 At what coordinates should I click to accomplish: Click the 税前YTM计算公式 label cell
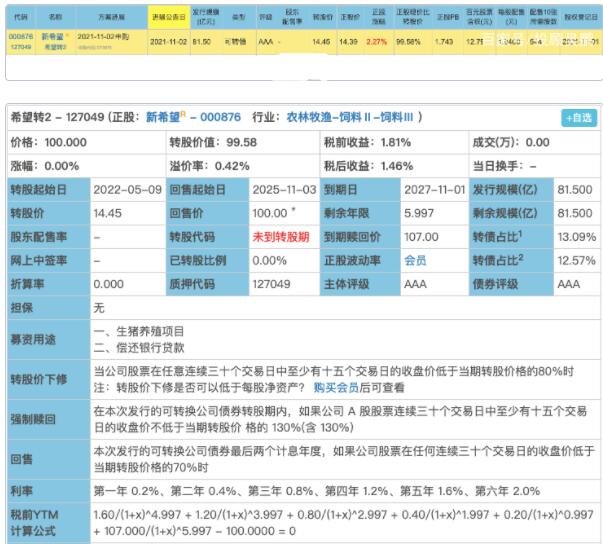49,523
